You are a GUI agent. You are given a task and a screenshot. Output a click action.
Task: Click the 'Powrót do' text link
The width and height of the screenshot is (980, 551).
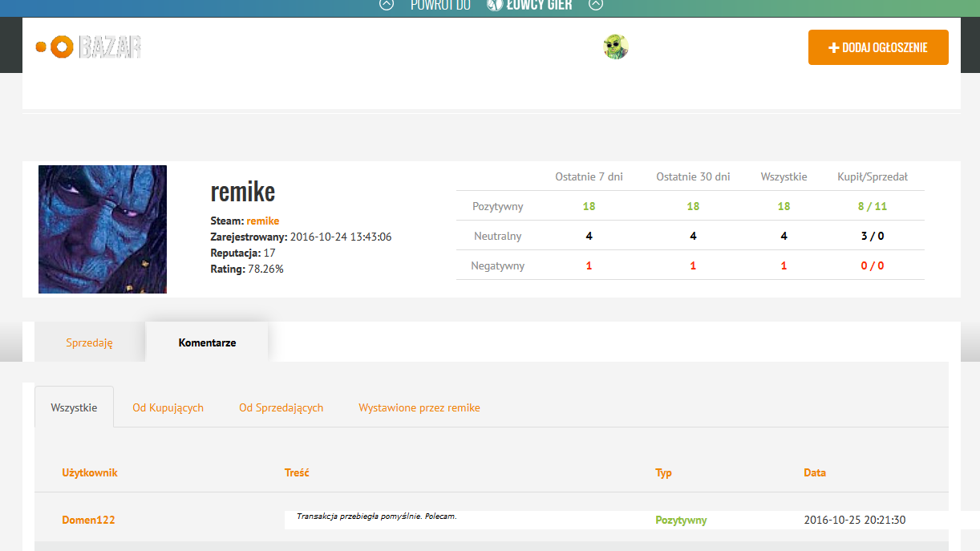[x=440, y=5]
